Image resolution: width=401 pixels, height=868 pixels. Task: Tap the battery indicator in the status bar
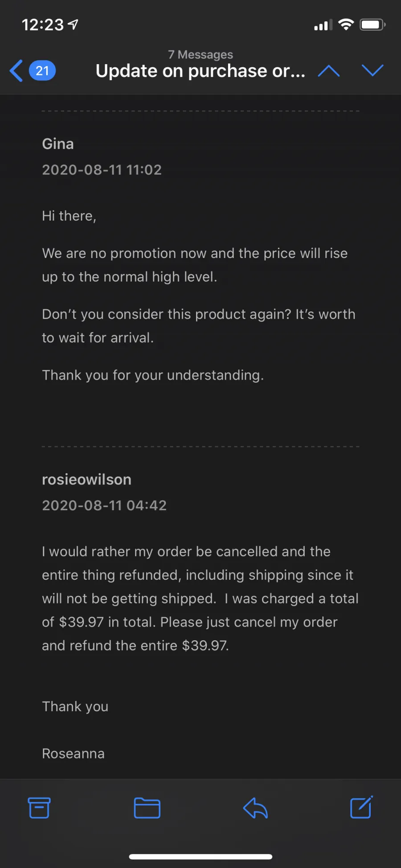[x=373, y=25]
